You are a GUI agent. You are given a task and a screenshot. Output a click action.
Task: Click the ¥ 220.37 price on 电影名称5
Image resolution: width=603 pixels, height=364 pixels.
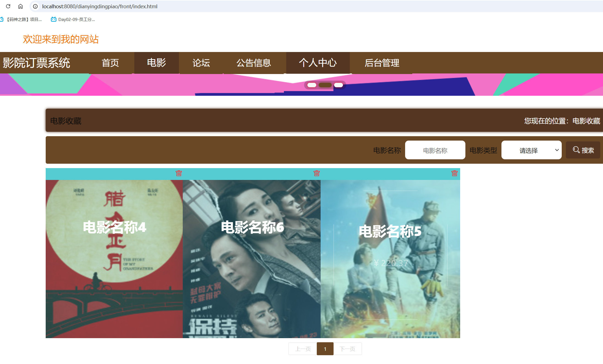click(391, 263)
